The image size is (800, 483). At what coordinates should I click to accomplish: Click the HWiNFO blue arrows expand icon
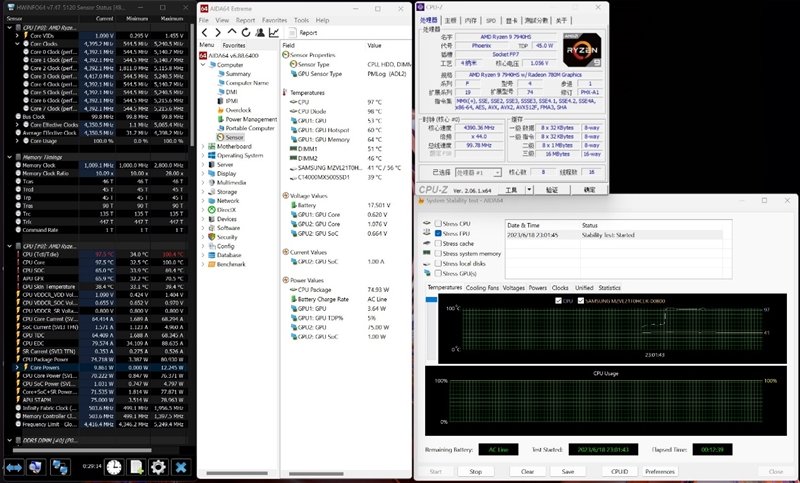[x=14, y=467]
